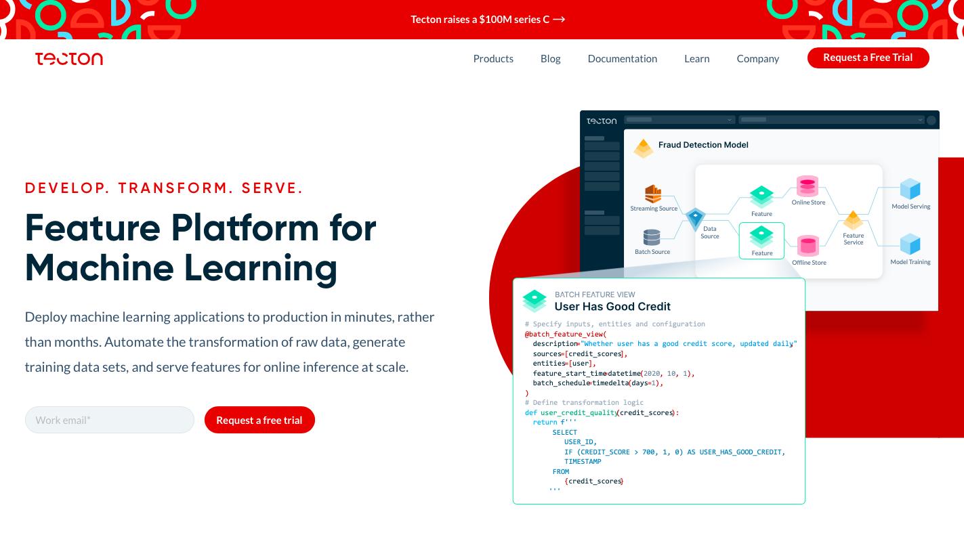
Task: Select the pink Offline Store icon
Action: (x=808, y=246)
